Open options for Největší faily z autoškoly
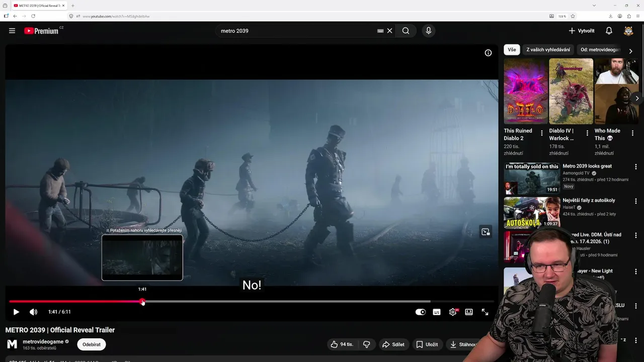 pyautogui.click(x=635, y=201)
